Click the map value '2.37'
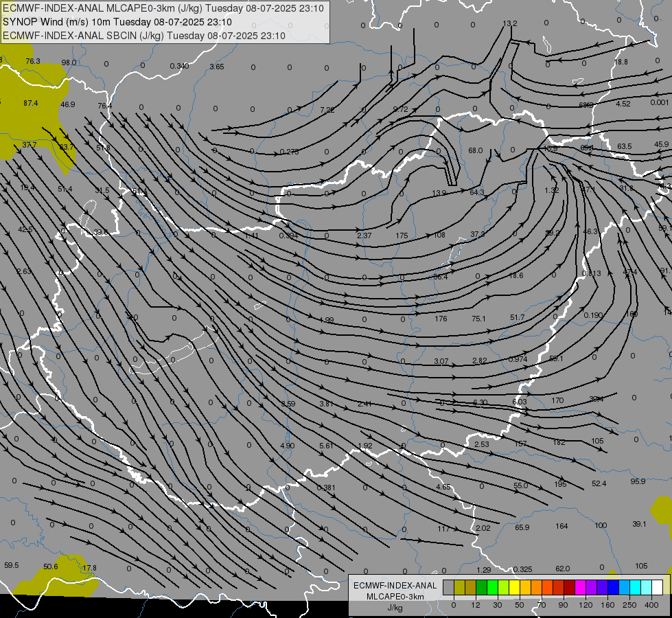This screenshot has width=672, height=618. pyautogui.click(x=364, y=236)
